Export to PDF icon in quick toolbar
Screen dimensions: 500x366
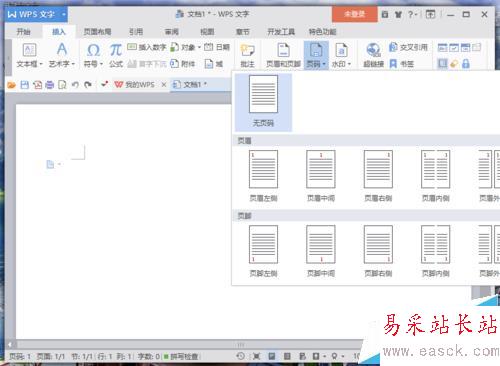[x=37, y=85]
